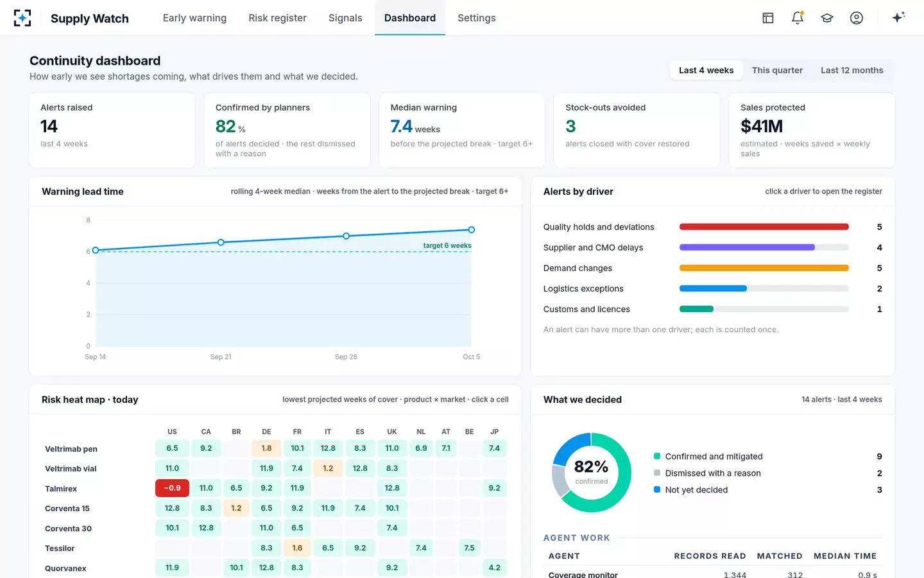924x578 pixels.
Task: Open the Customs and licences driver
Action: click(x=712, y=309)
